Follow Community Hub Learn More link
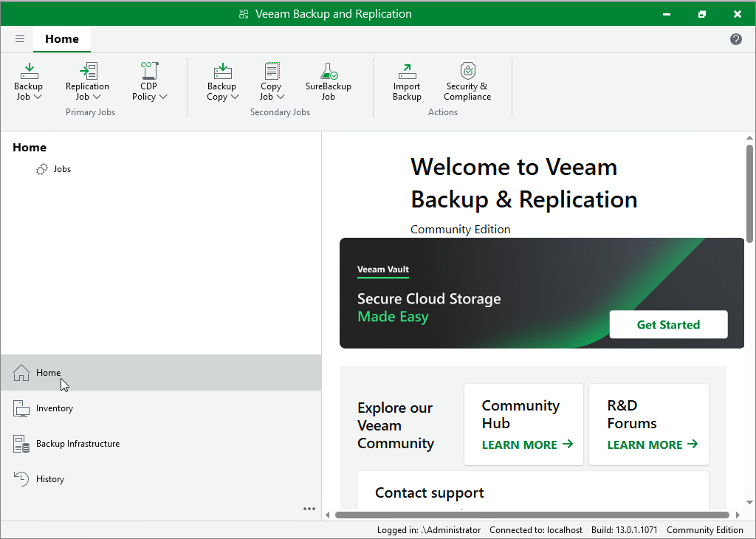 (527, 444)
